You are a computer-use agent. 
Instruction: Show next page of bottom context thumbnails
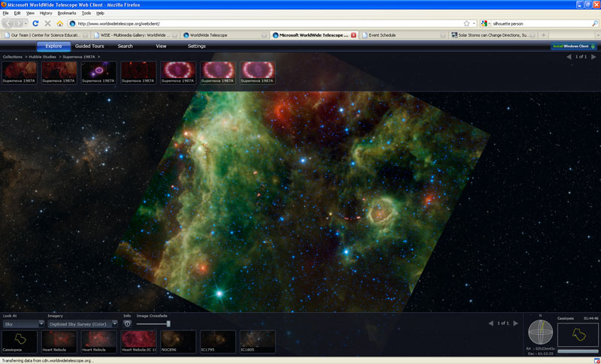[x=515, y=323]
